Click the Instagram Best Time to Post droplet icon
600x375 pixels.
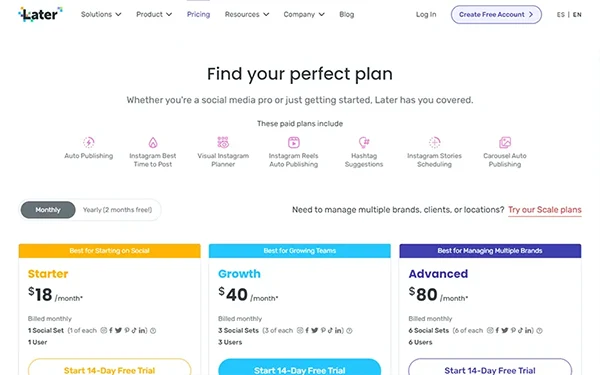[x=153, y=142]
